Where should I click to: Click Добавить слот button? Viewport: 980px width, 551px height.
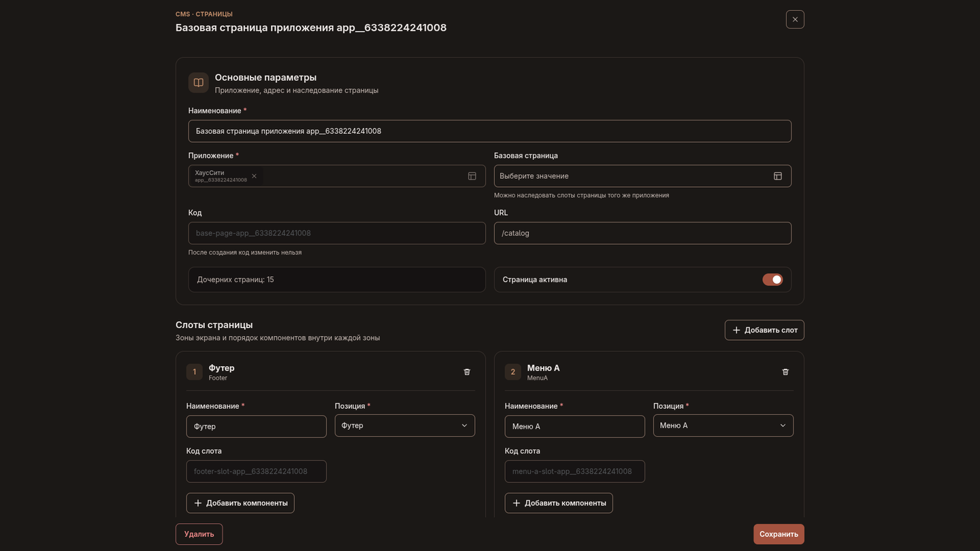click(x=764, y=330)
